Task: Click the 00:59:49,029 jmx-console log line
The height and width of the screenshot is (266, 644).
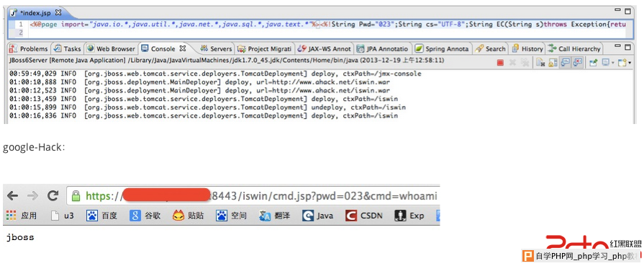Action: [215, 74]
